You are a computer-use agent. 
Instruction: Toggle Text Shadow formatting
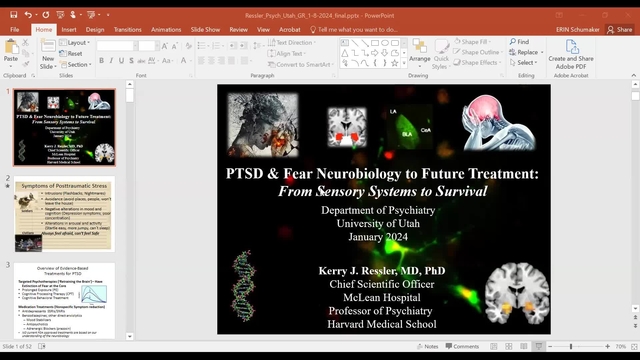(x=131, y=61)
